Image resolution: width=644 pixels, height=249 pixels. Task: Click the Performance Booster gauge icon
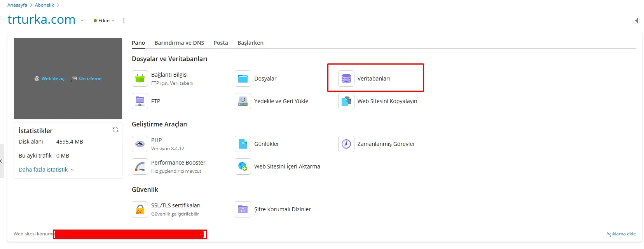140,167
